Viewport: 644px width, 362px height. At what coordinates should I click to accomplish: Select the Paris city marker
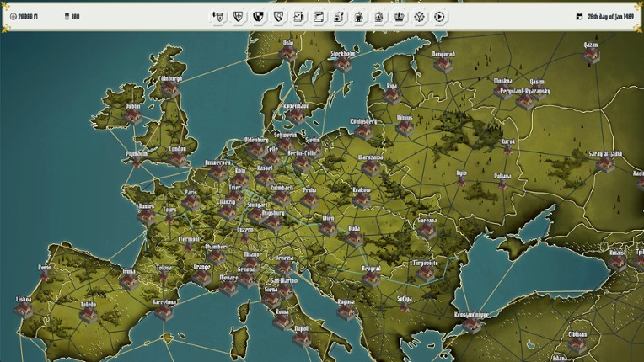point(191,203)
